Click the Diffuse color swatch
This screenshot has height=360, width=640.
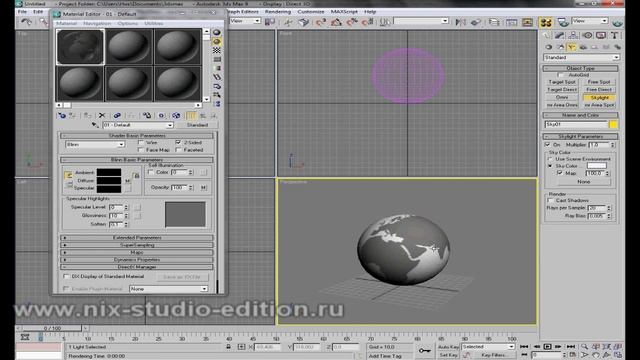tap(109, 180)
